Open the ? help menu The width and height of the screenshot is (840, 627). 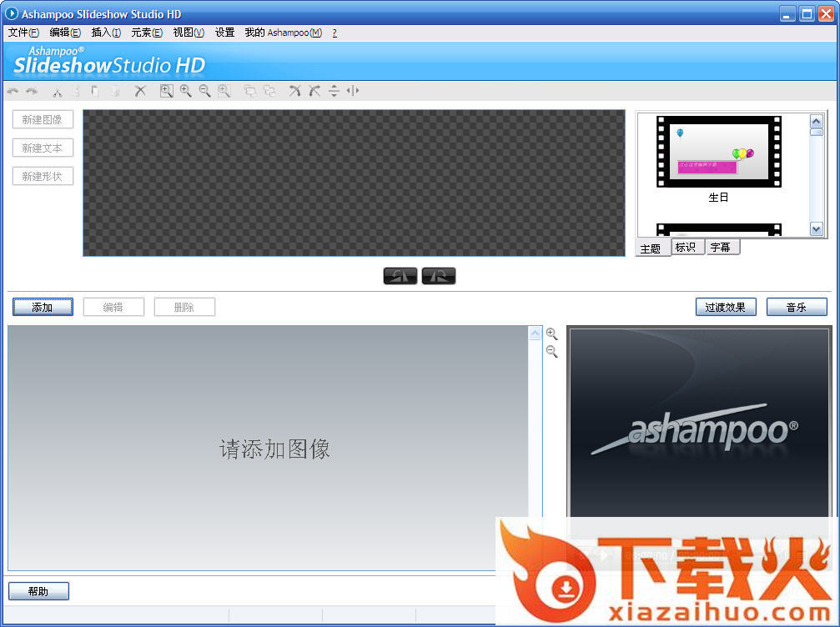[x=334, y=33]
